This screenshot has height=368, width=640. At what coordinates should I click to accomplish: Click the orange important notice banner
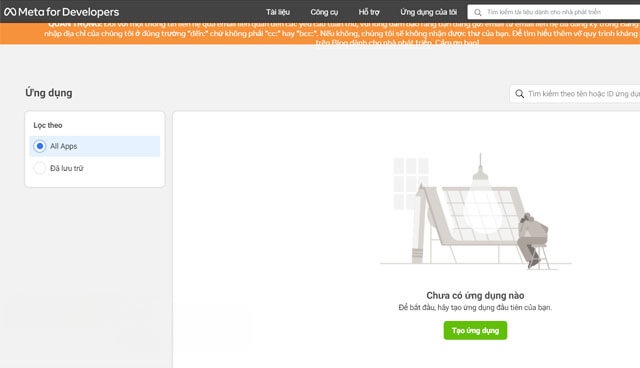(x=320, y=33)
